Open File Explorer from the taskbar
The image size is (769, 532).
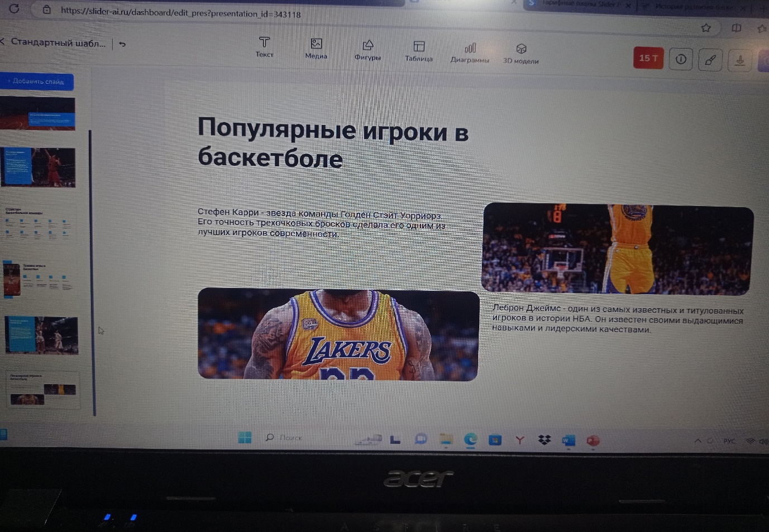[x=446, y=440]
